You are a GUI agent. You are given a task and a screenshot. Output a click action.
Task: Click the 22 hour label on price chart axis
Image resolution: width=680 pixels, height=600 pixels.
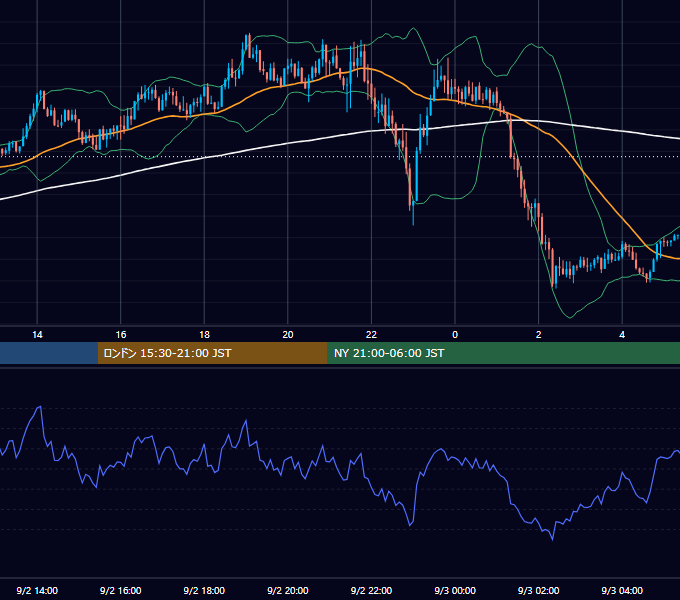pos(371,335)
